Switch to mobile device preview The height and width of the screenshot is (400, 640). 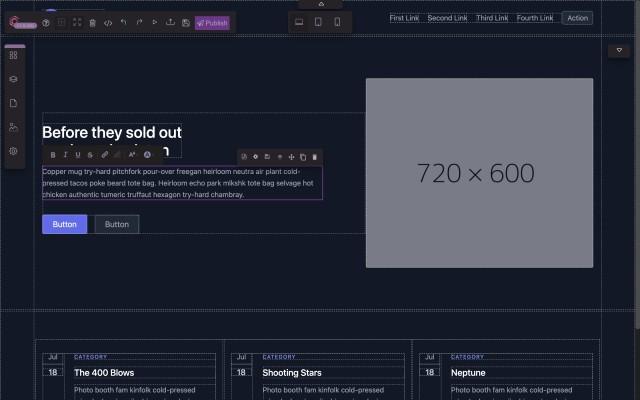337,22
